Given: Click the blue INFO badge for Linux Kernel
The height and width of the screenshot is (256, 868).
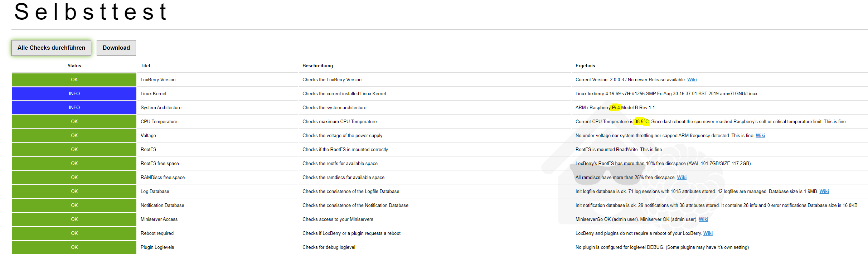Looking at the screenshot, I should click(74, 94).
